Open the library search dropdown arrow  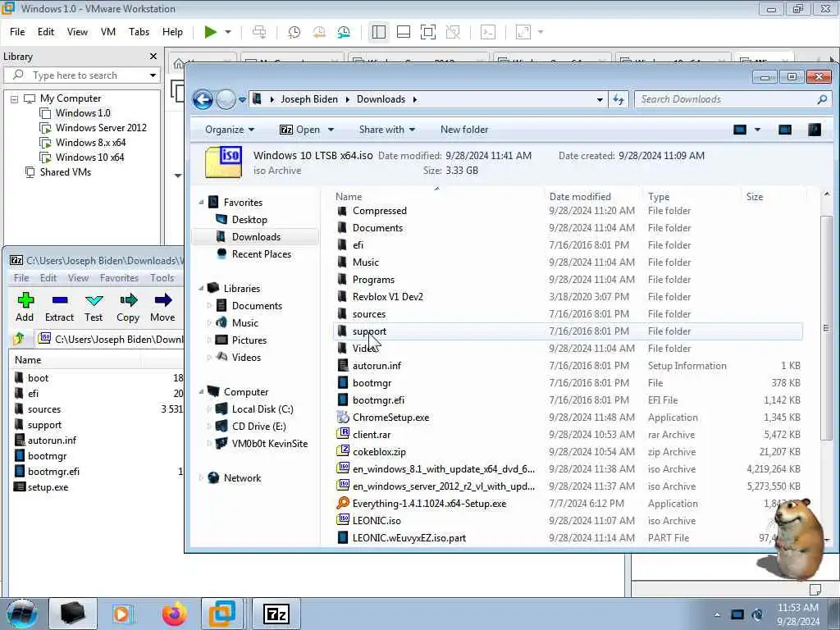tap(153, 75)
